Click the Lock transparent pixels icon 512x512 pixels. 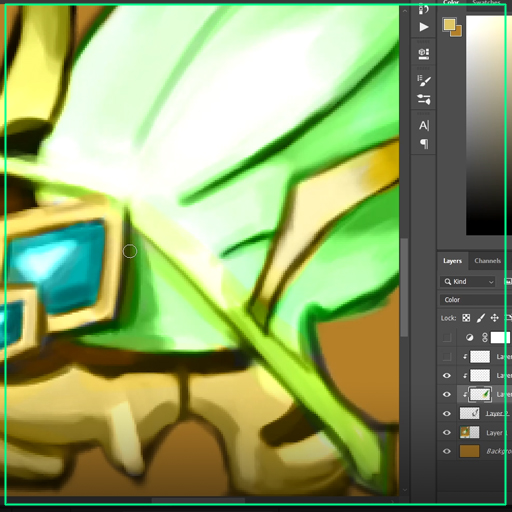tap(466, 318)
